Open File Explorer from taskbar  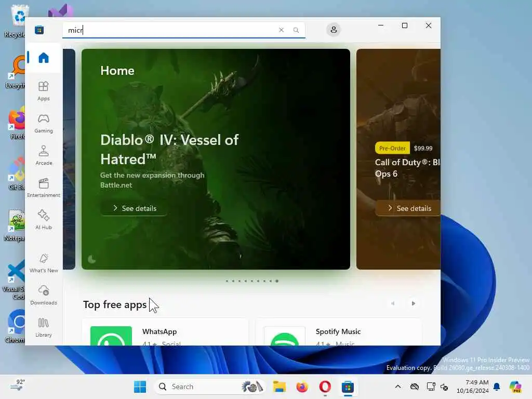[279, 387]
